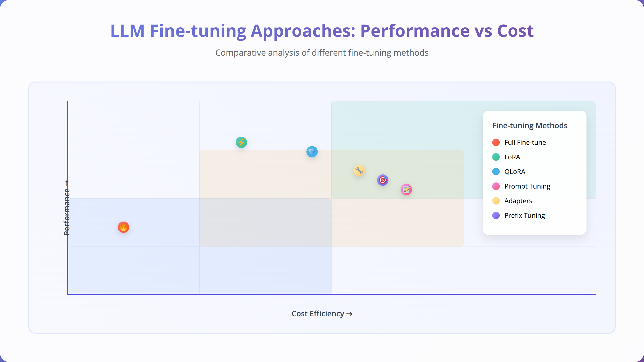Click the purple Prefix Tuning legend dot
The height and width of the screenshot is (362, 644).
(496, 215)
